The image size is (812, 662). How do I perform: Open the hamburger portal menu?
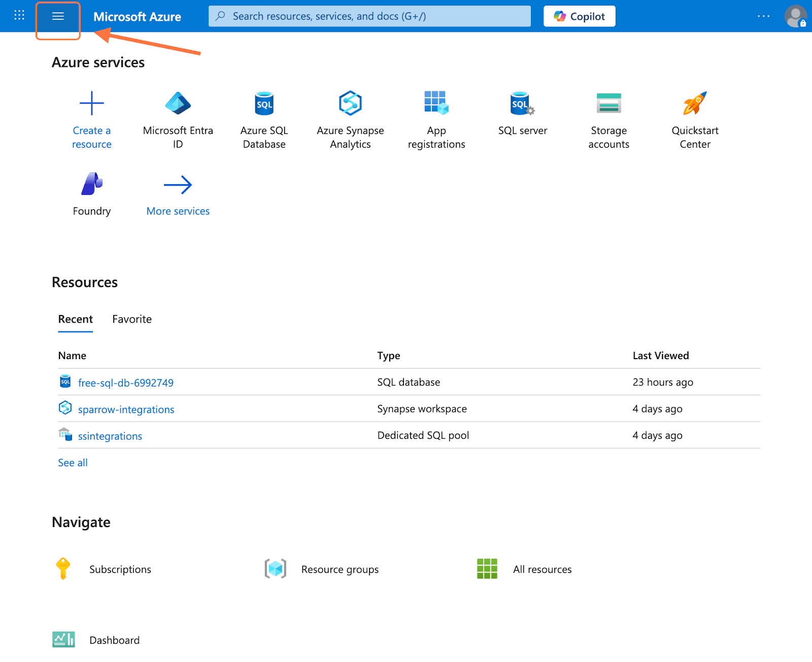[x=58, y=16]
